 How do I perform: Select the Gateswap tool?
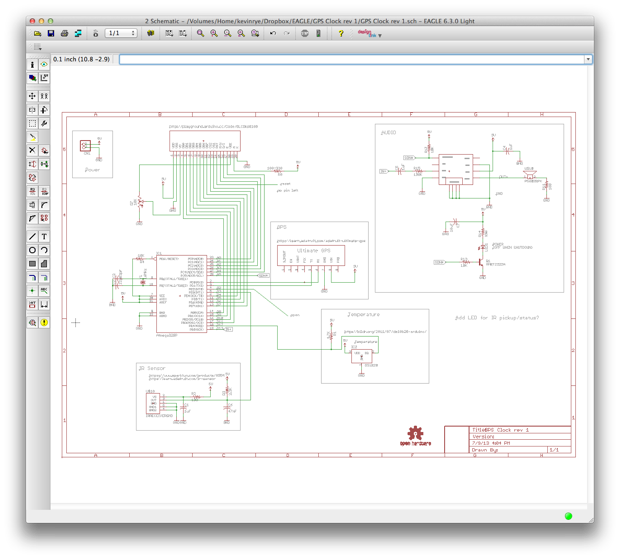pyautogui.click(x=32, y=178)
